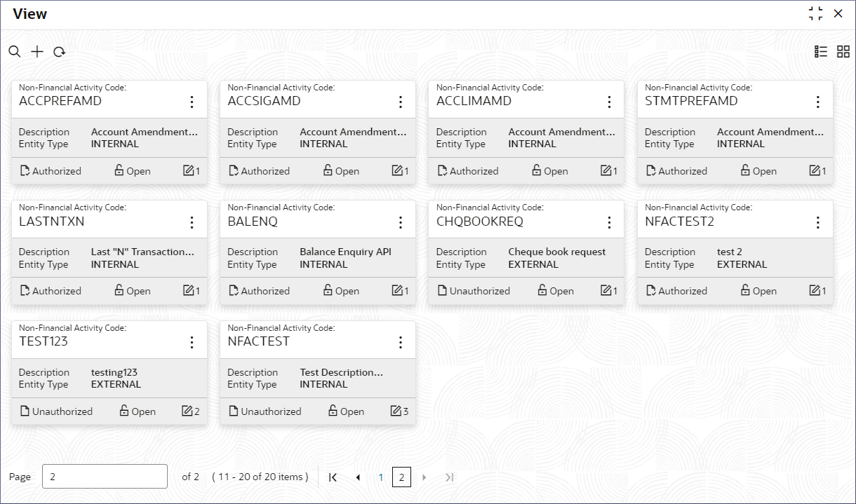This screenshot has width=856, height=504.
Task: Refresh the activity code list
Action: [x=60, y=52]
